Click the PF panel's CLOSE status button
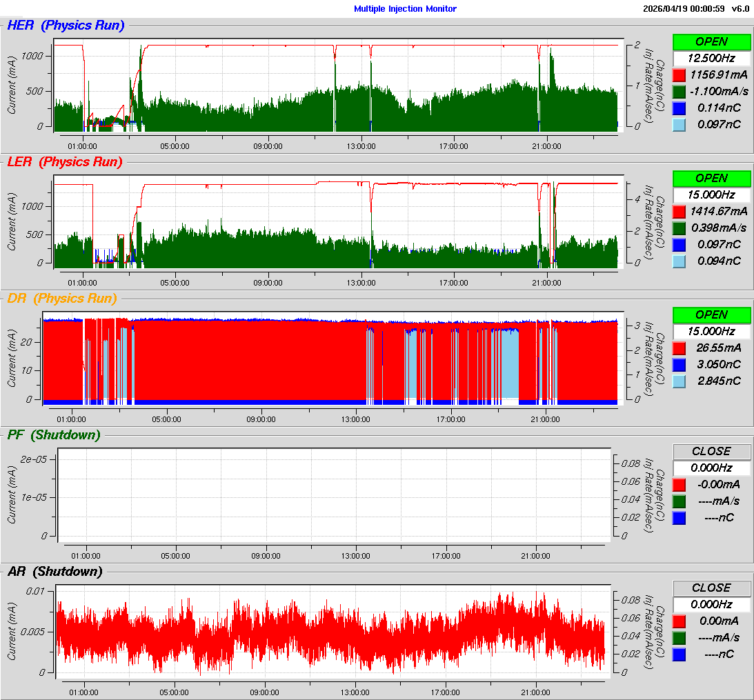Screen dimensions: 754x700 tap(711, 451)
